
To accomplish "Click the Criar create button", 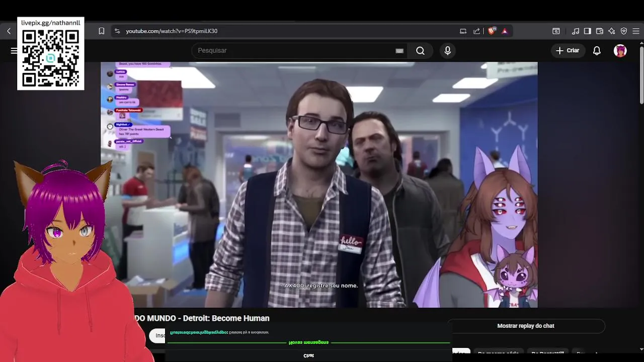I will click(568, 50).
